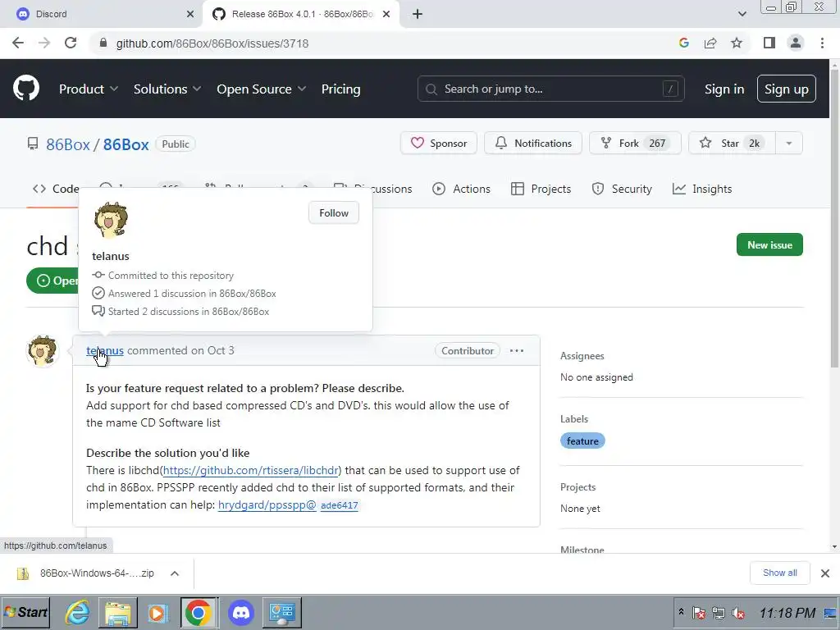840x630 pixels.
Task: Close the downloads bar
Action: [825, 573]
